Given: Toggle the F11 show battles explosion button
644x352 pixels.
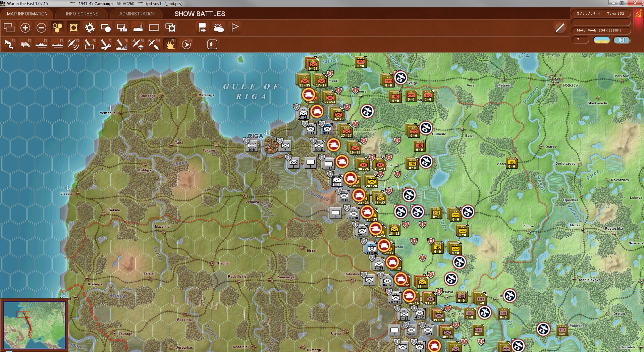Looking at the screenshot, I should 170,44.
